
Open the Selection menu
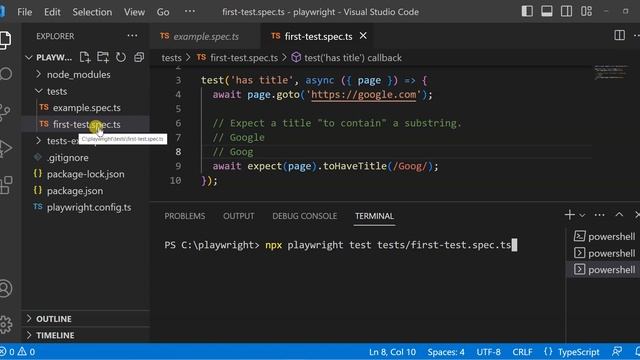[92, 12]
